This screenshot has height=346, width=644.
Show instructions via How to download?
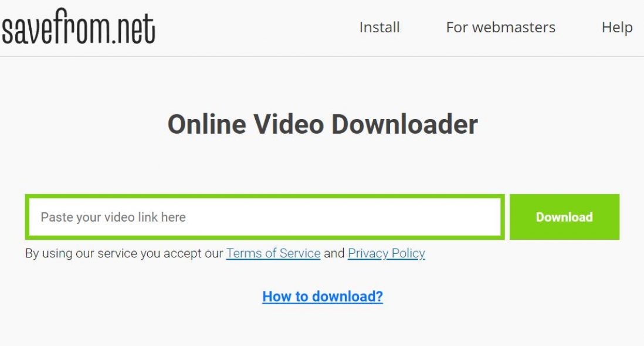(x=323, y=296)
